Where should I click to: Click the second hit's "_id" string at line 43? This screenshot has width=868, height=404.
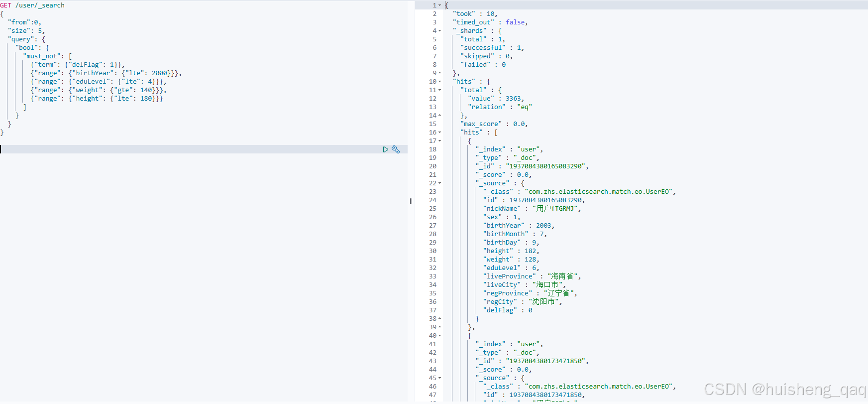[x=545, y=361]
